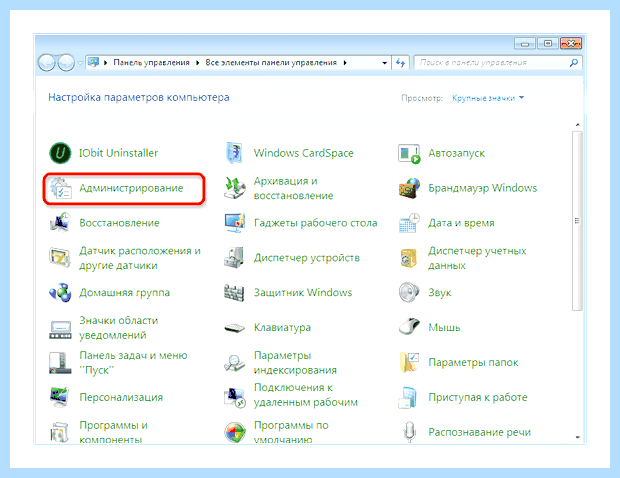Open the IObit Uninstaller icon
The image size is (620, 478).
(x=60, y=153)
